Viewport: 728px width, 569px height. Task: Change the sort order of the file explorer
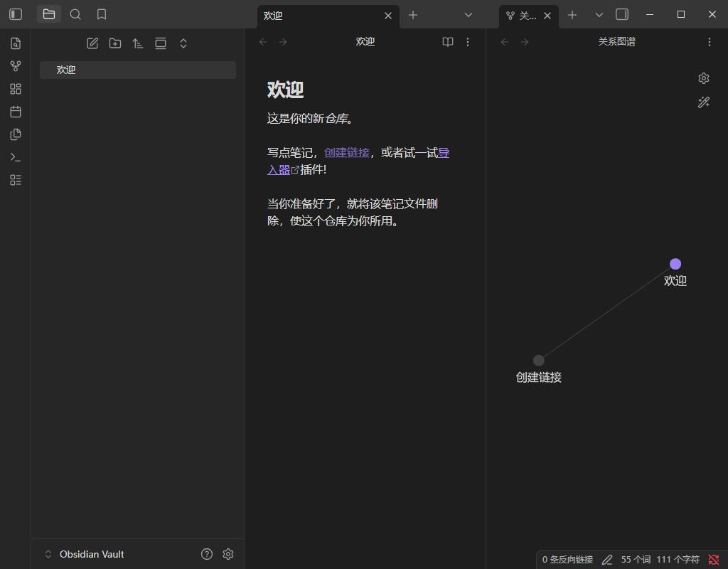(x=138, y=43)
